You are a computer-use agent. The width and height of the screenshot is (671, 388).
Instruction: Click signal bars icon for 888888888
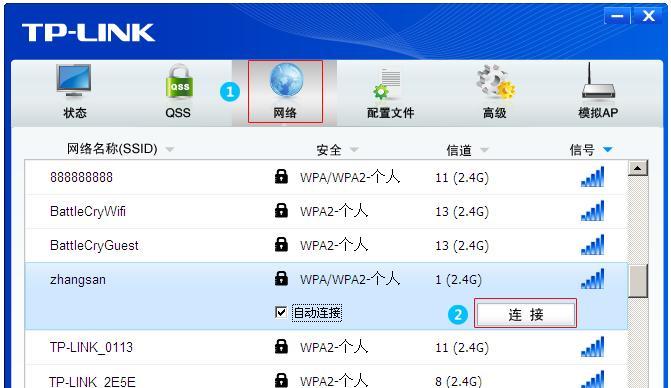coord(593,177)
